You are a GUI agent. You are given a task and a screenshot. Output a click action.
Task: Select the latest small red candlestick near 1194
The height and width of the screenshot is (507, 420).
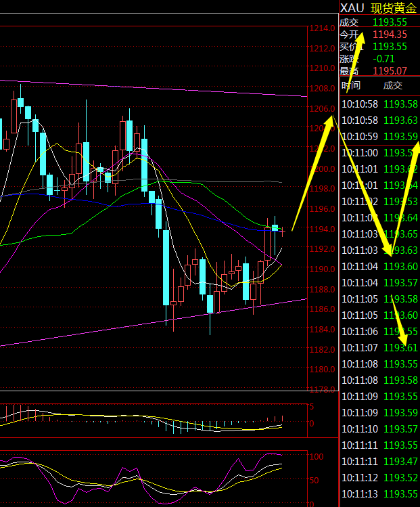[283, 232]
